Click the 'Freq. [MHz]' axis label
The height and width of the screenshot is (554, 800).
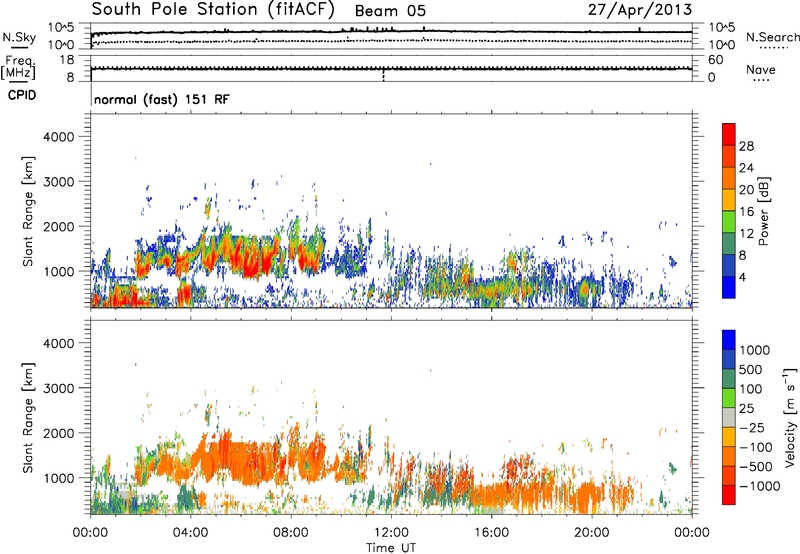[18, 68]
